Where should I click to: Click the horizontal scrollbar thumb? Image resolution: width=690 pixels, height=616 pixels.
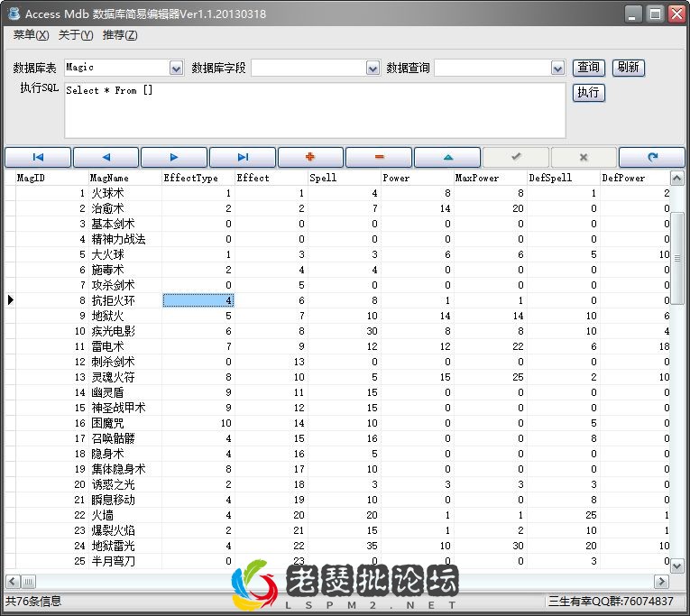28,582
